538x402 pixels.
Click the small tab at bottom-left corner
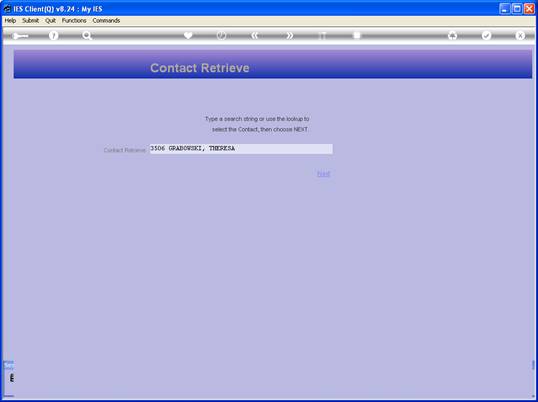coord(9,365)
